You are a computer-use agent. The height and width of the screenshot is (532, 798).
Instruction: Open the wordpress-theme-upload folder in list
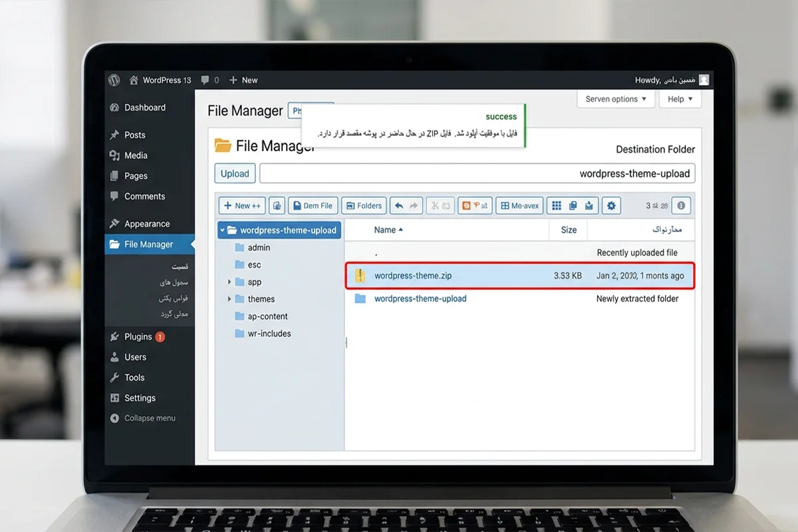(420, 299)
